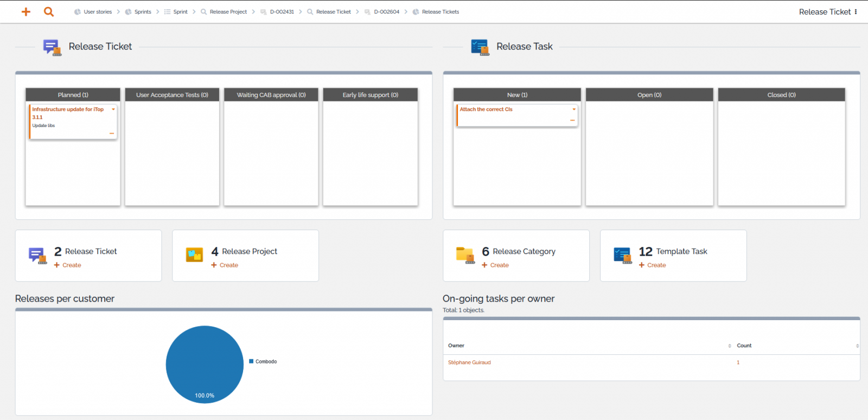Click the Early life support (0) column header
The height and width of the screenshot is (420, 868).
(371, 94)
